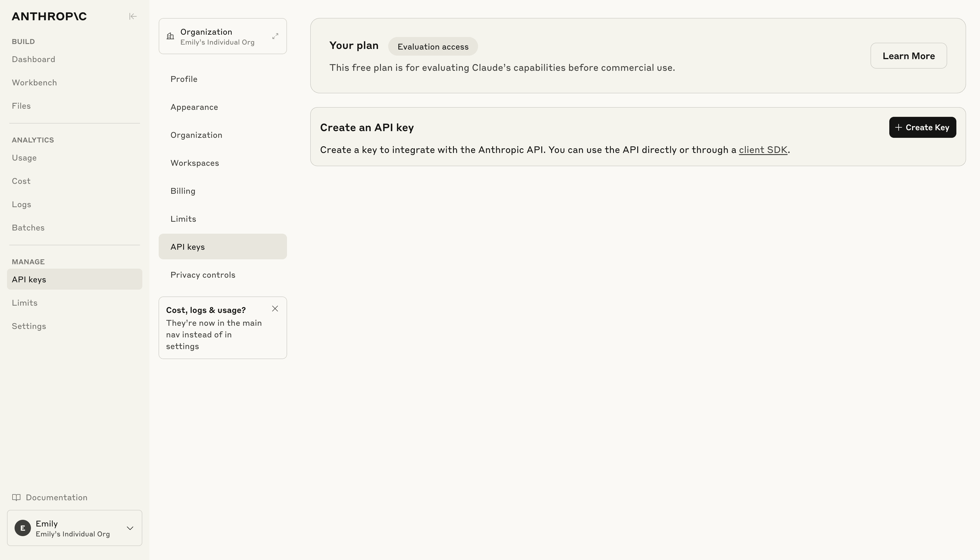Open Appearance settings
The width and height of the screenshot is (980, 560).
[x=194, y=107]
